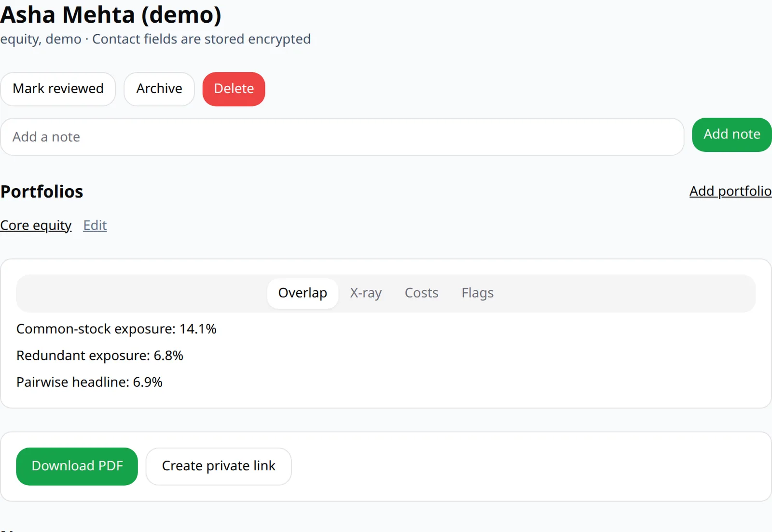Archive this client record
Image resolution: width=772 pixels, height=532 pixels.
pyautogui.click(x=159, y=89)
